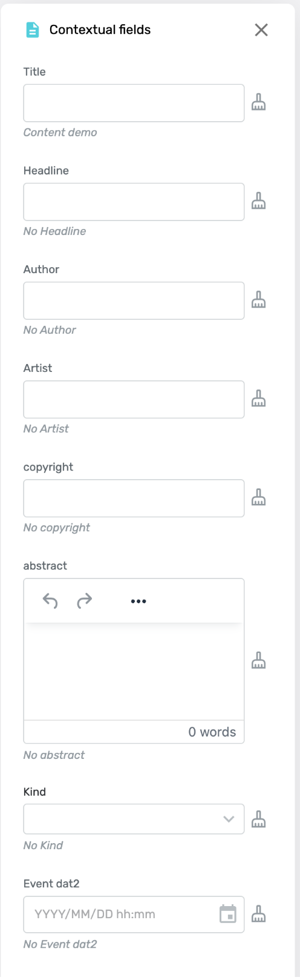300x980 pixels.
Task: Click the broom icon next to Artist
Action: (258, 399)
